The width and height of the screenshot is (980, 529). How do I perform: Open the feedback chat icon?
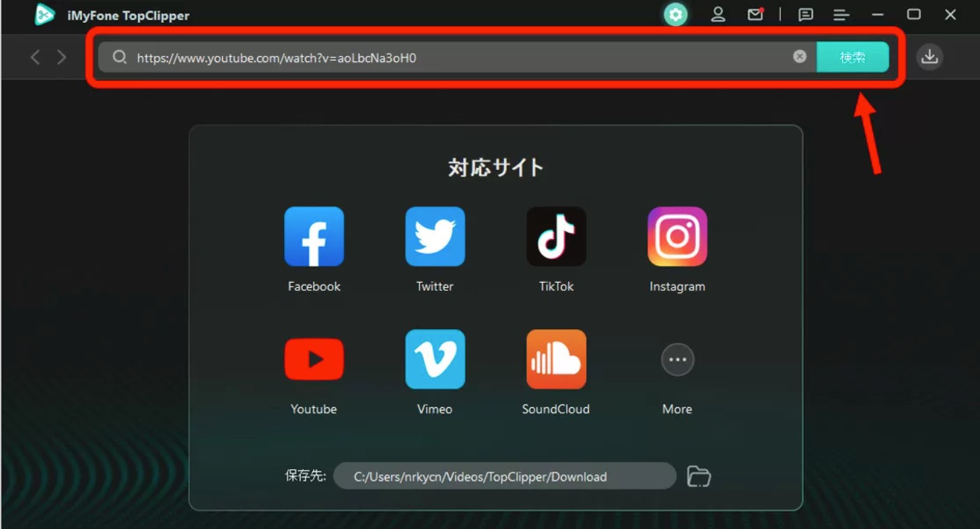click(x=805, y=15)
